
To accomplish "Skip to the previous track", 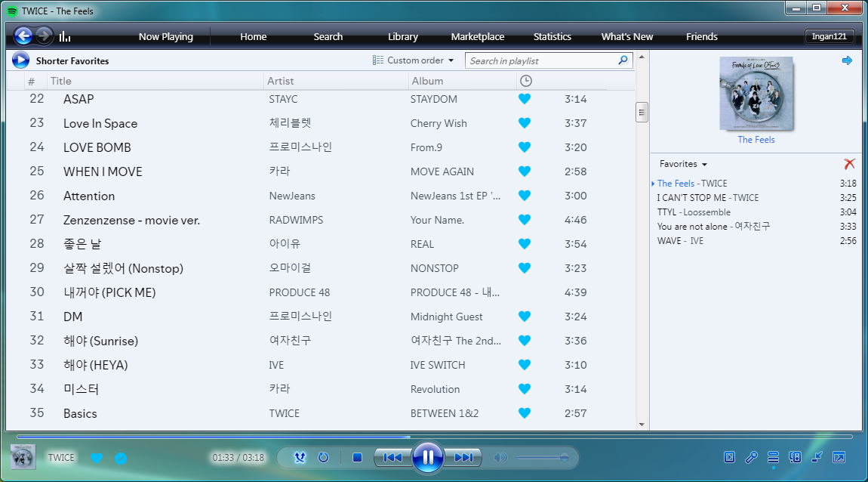I will click(x=392, y=458).
